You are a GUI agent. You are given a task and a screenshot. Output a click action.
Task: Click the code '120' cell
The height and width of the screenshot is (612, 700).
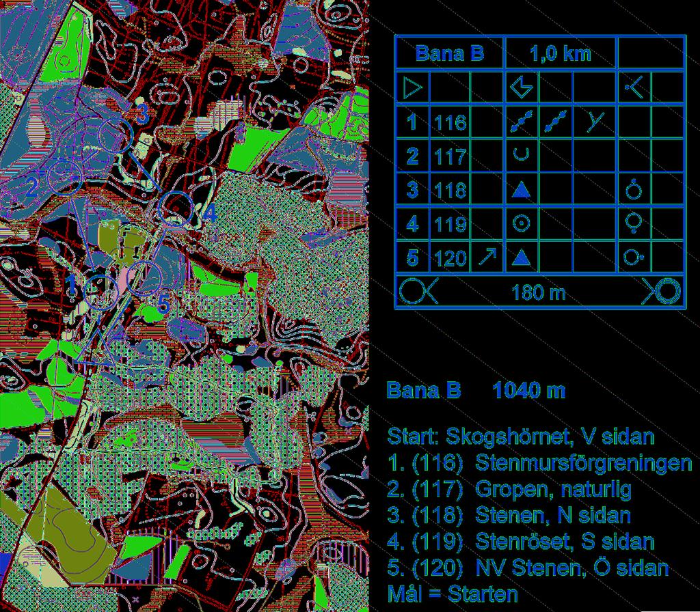click(450, 258)
